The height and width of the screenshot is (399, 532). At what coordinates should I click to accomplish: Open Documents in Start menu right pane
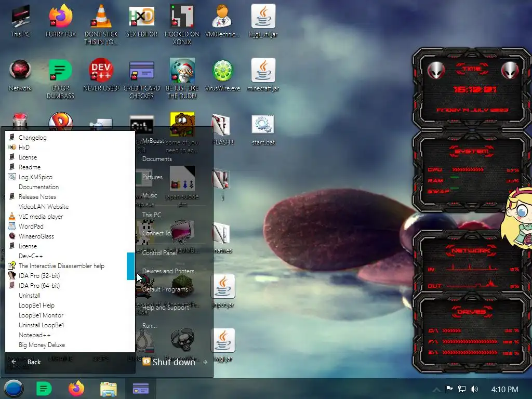157,159
